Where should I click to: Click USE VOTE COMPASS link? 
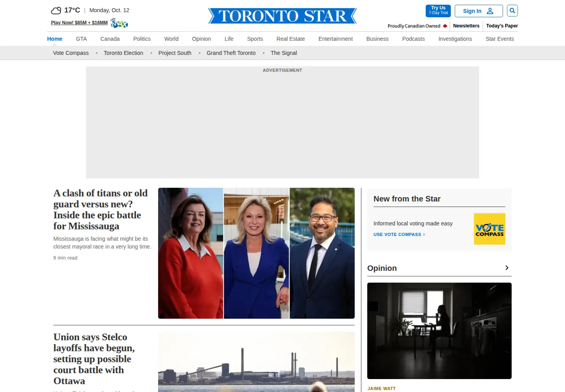(x=399, y=234)
